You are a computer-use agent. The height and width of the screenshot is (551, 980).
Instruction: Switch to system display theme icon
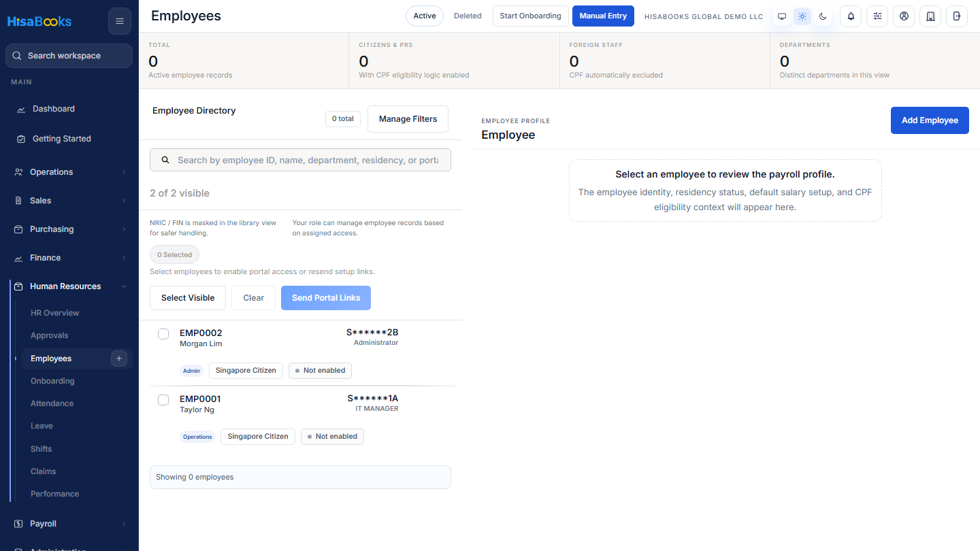coord(782,16)
